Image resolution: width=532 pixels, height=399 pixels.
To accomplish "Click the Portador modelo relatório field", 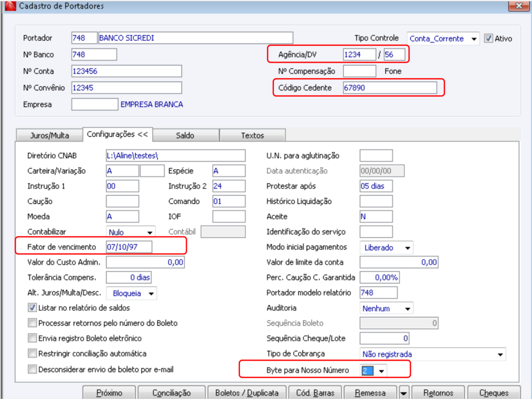I will tap(379, 293).
